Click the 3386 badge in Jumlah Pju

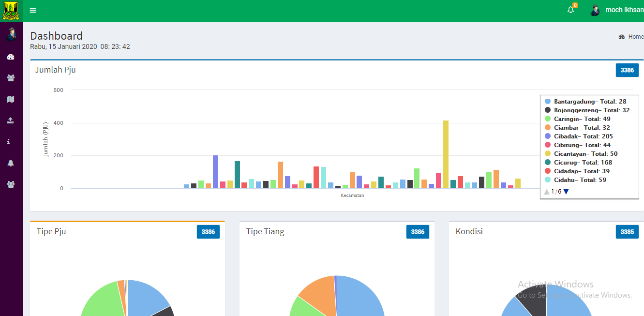[x=627, y=70]
